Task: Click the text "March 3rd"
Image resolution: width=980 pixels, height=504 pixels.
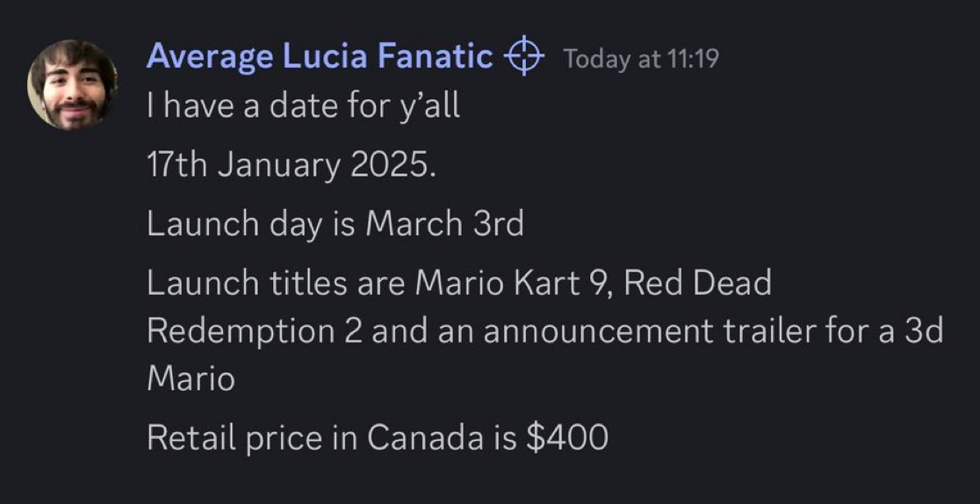Action: point(444,224)
